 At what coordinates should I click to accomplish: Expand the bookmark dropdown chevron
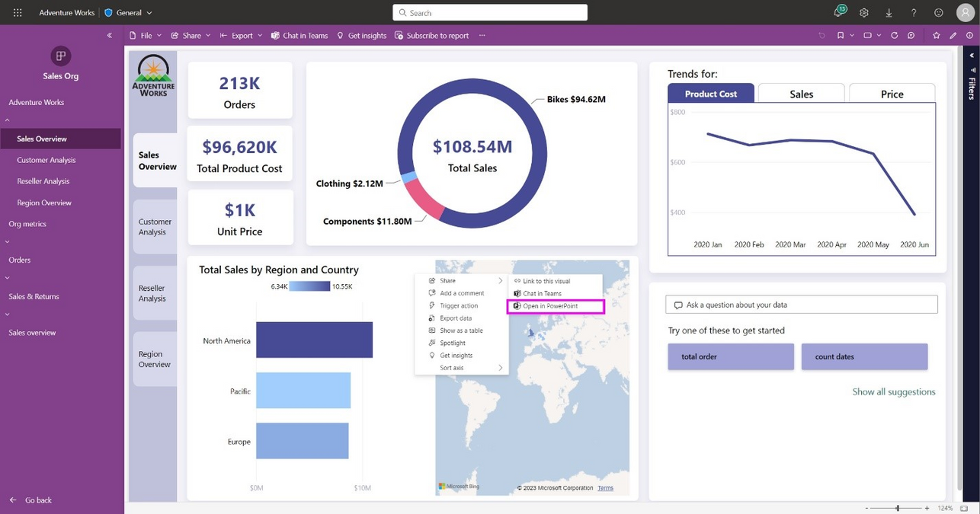(x=852, y=35)
